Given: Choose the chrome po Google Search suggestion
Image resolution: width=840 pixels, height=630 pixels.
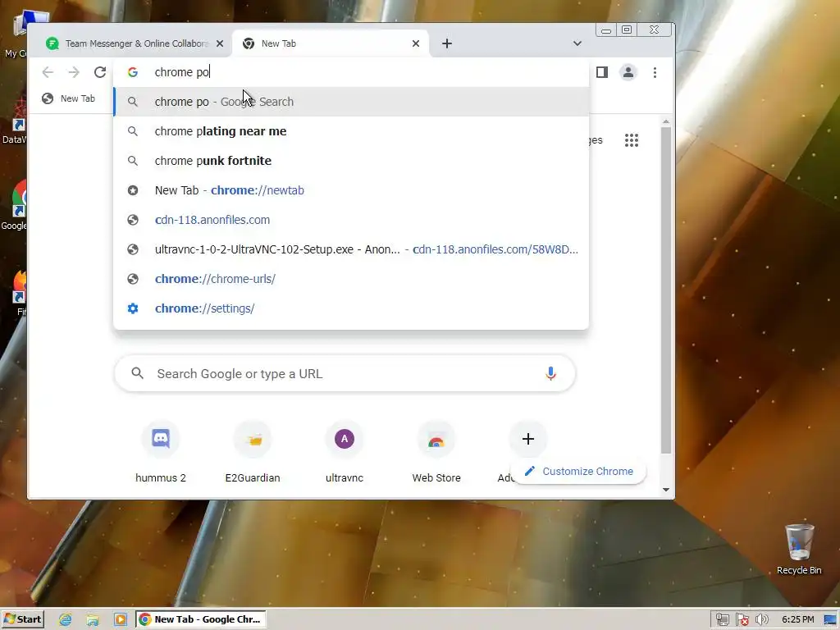Looking at the screenshot, I should [x=351, y=102].
